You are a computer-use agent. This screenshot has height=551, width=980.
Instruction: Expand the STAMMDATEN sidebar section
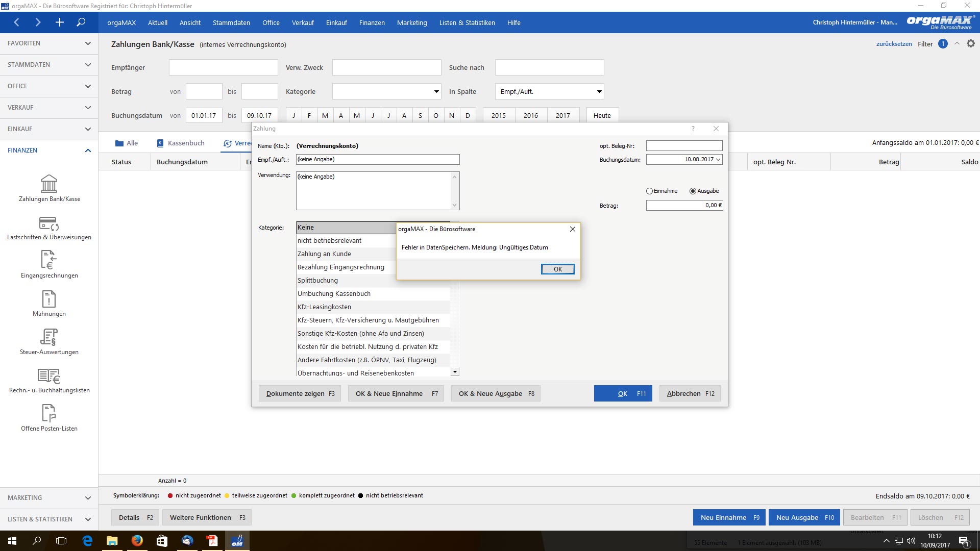pyautogui.click(x=49, y=65)
